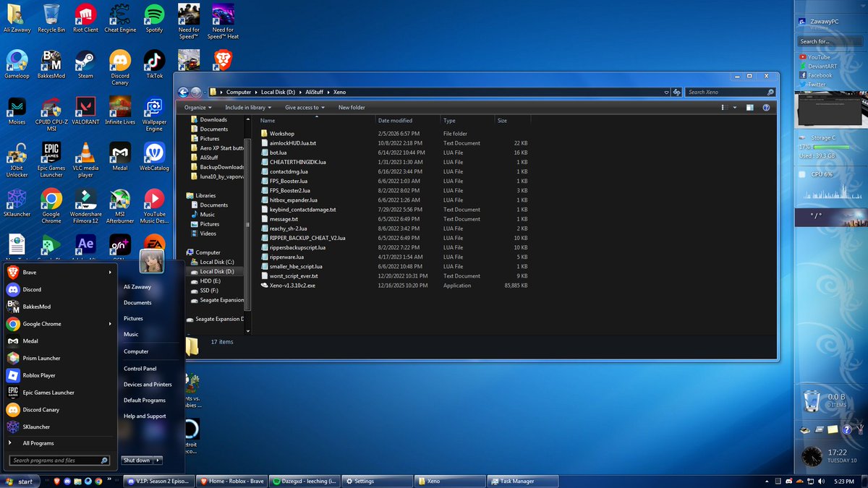Select the Google Chrome desktop icon

coord(51,207)
